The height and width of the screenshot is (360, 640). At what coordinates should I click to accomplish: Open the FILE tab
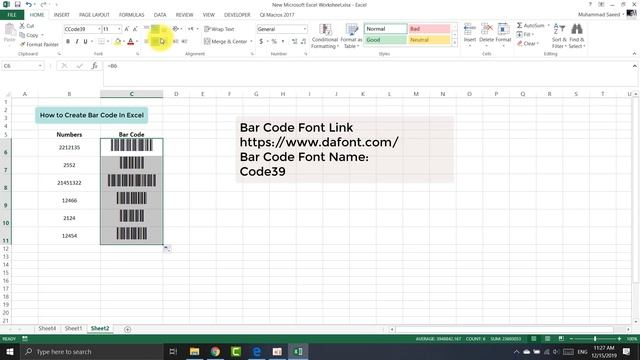(12, 15)
